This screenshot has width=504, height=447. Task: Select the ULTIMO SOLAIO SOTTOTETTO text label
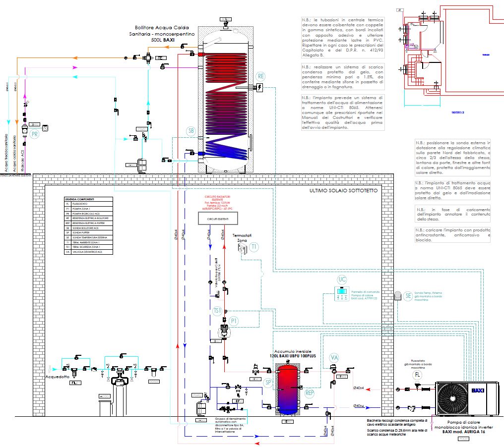click(343, 190)
